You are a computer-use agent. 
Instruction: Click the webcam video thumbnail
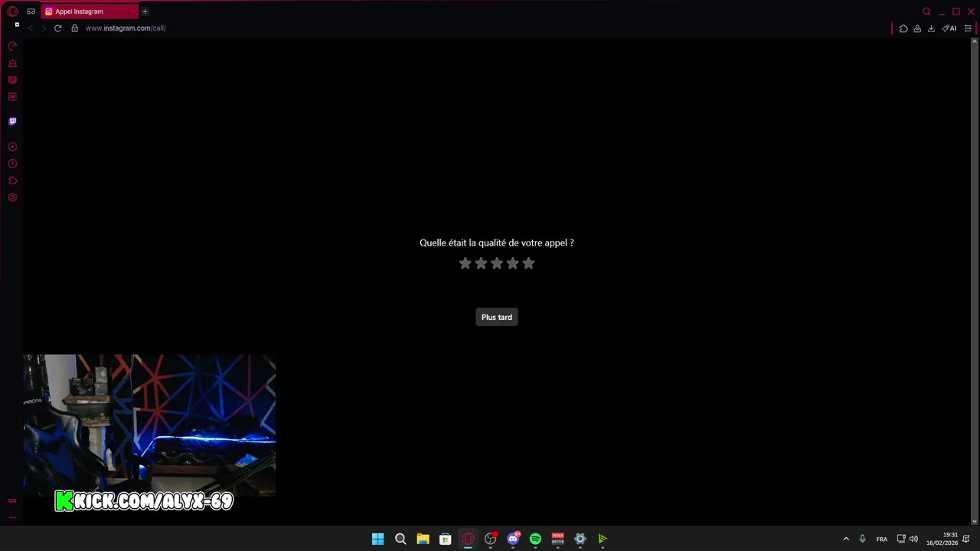pos(149,425)
